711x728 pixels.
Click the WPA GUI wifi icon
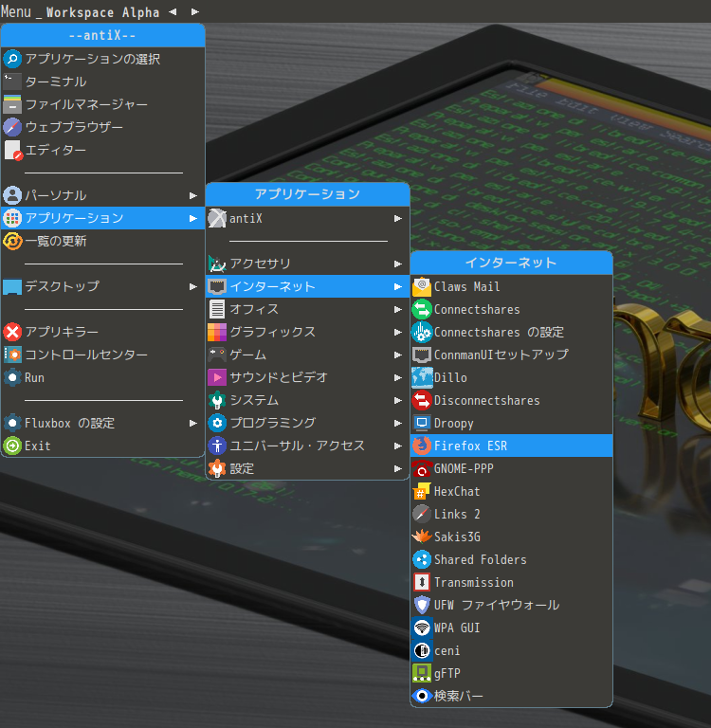pyautogui.click(x=422, y=628)
